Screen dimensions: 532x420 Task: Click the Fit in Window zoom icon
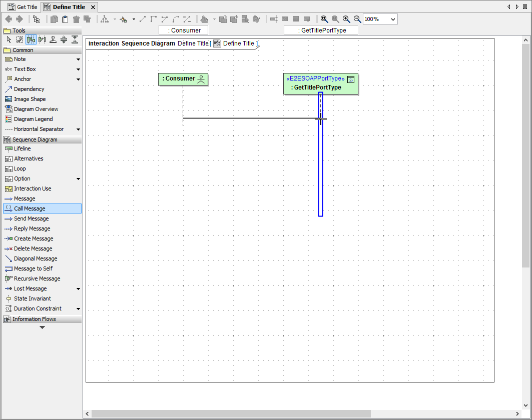click(x=324, y=19)
